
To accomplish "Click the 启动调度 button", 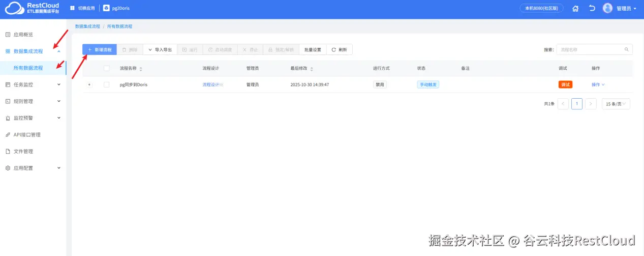I will pyautogui.click(x=220, y=49).
